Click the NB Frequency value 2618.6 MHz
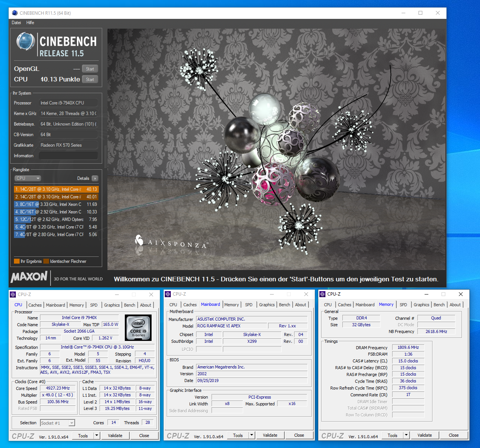 pyautogui.click(x=436, y=332)
